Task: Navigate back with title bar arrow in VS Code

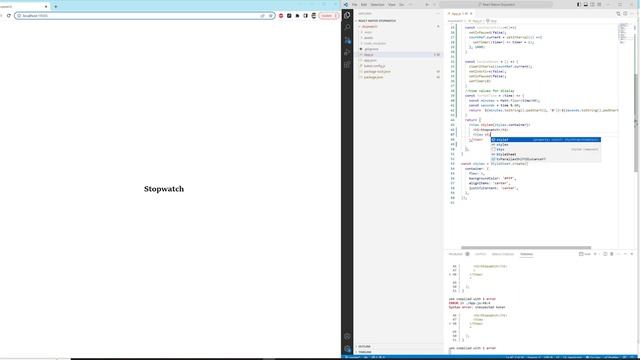Action: coord(427,4)
